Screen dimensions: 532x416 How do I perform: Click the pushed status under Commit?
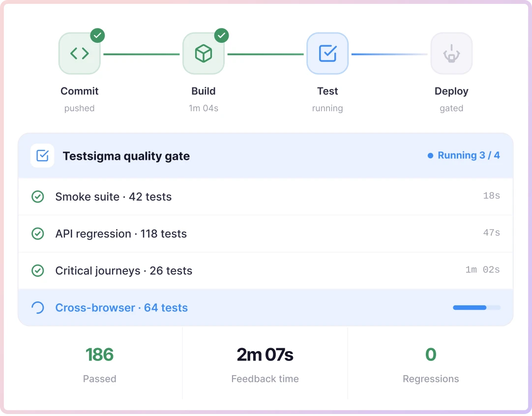point(79,108)
